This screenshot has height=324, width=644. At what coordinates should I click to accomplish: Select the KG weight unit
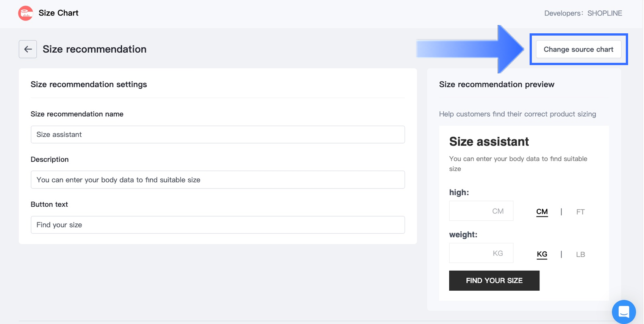click(542, 254)
